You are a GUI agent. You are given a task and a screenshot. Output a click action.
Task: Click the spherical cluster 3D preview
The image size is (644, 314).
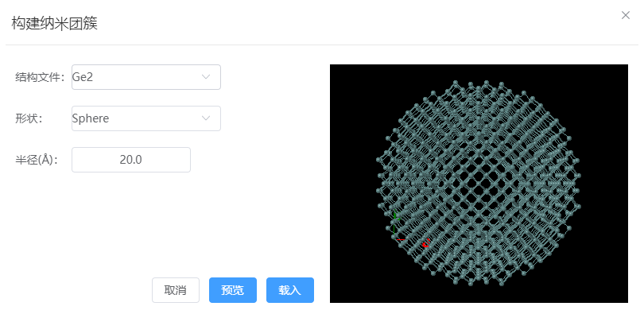pyautogui.click(x=479, y=184)
